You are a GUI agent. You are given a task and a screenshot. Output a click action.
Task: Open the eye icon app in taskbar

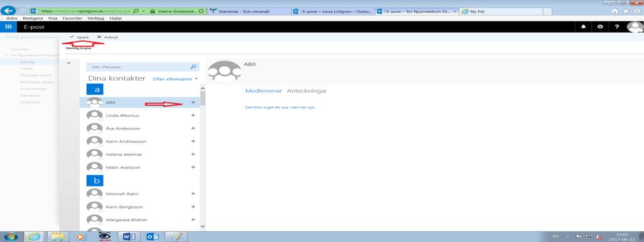coord(105,237)
